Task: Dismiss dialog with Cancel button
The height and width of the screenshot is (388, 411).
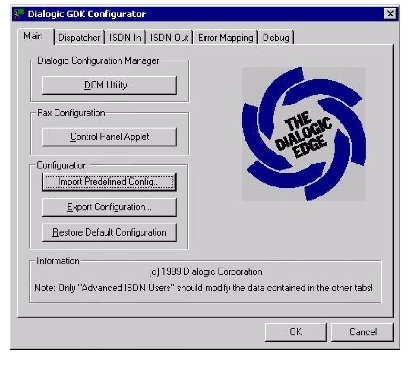Action: [362, 332]
